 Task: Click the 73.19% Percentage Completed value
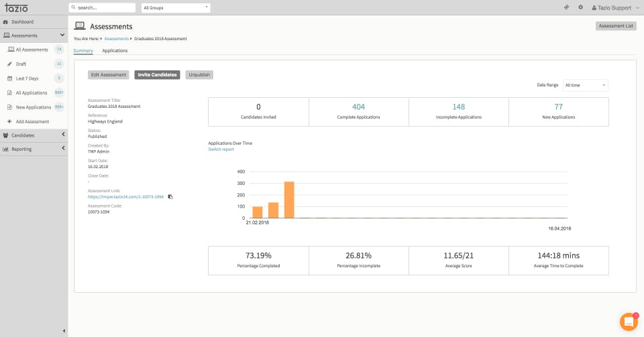pos(258,255)
